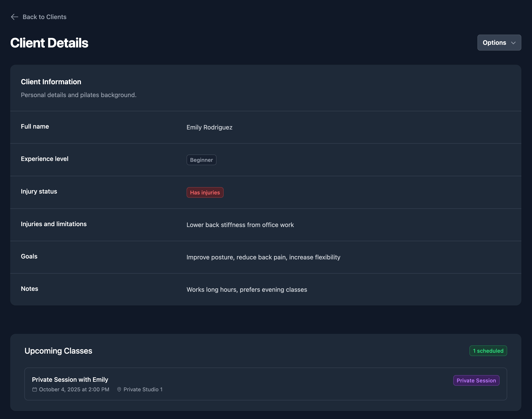Image resolution: width=532 pixels, height=419 pixels.
Task: Toggle the Beginner experience level badge
Action: click(201, 160)
